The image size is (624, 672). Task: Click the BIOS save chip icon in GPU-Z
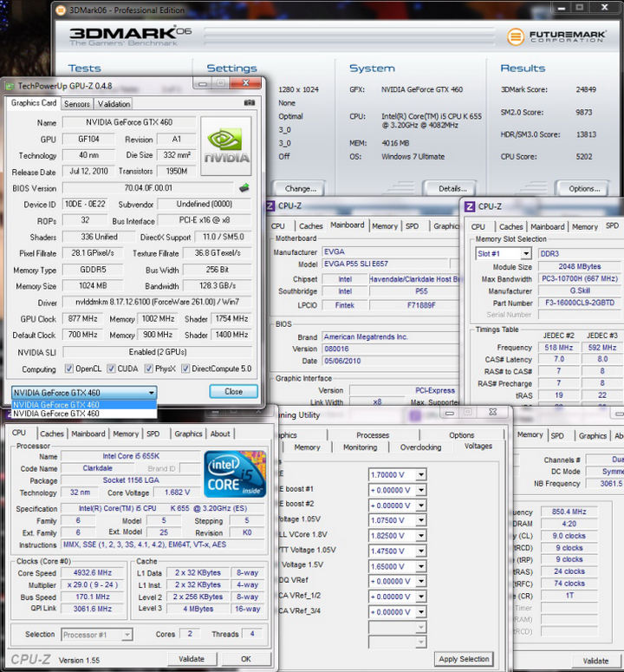click(x=244, y=187)
